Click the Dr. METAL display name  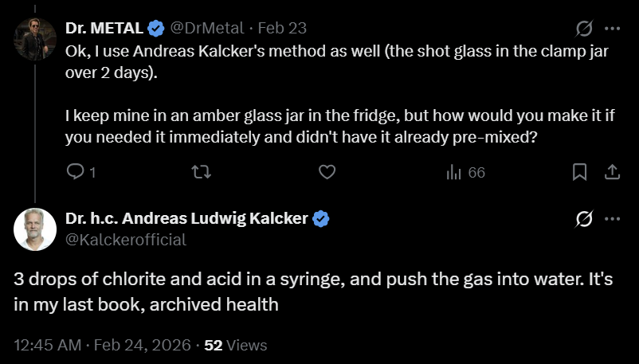(x=104, y=28)
